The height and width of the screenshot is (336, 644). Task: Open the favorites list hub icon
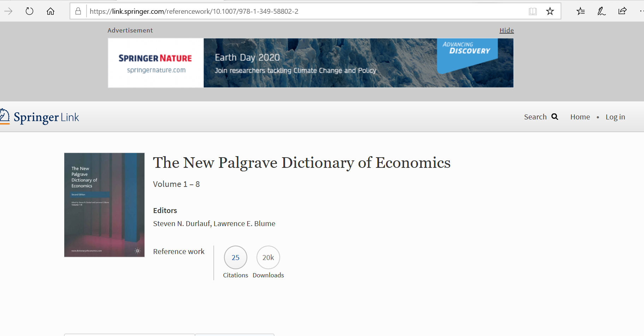coord(580,11)
